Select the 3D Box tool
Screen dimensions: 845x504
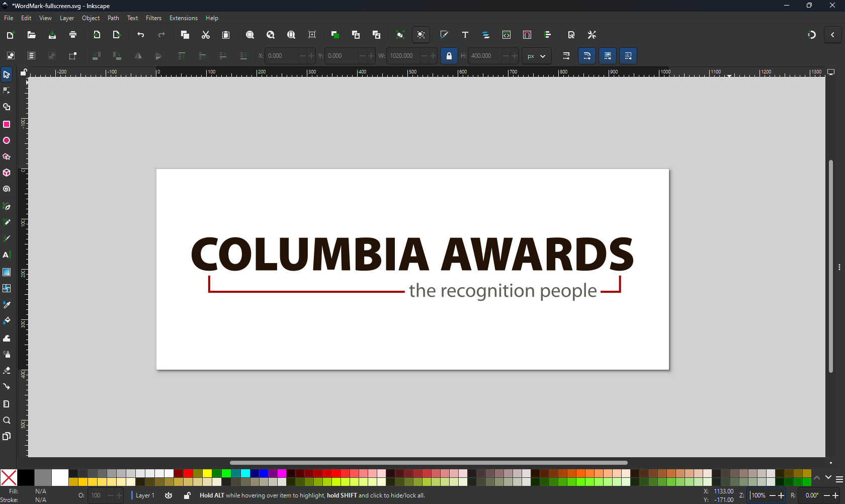(7, 173)
